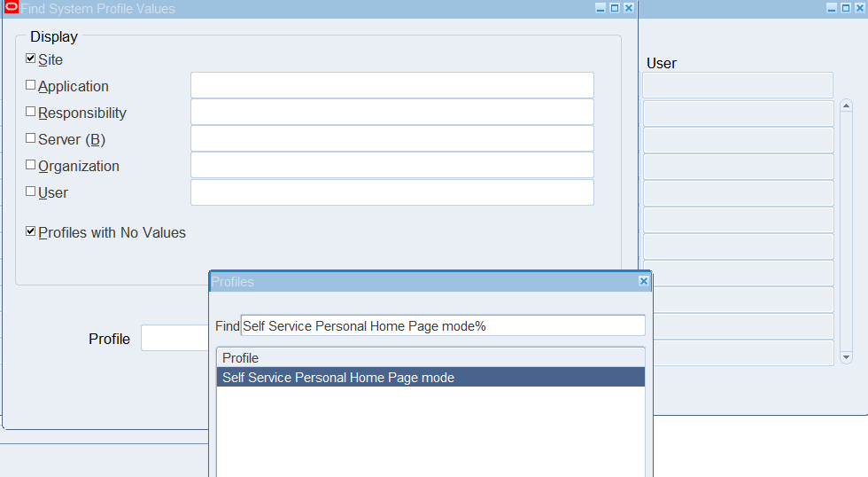Click the Find field in Profiles dialog
This screenshot has width=868, height=477.
443,325
